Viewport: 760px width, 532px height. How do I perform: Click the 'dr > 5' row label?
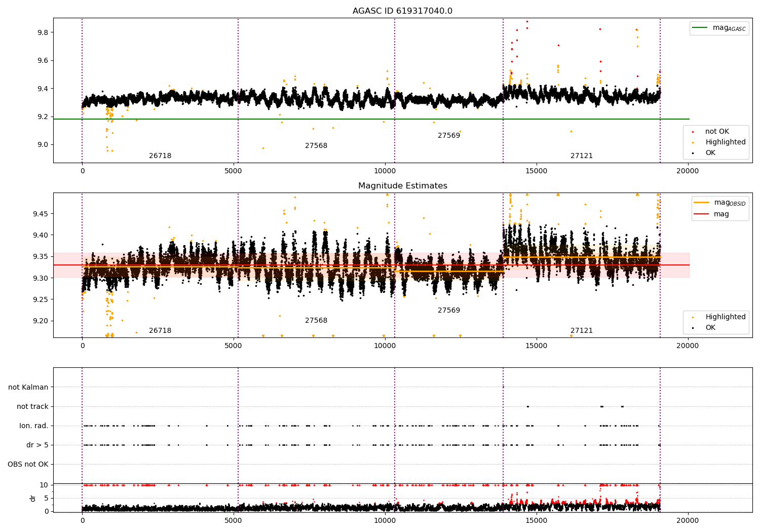point(37,445)
